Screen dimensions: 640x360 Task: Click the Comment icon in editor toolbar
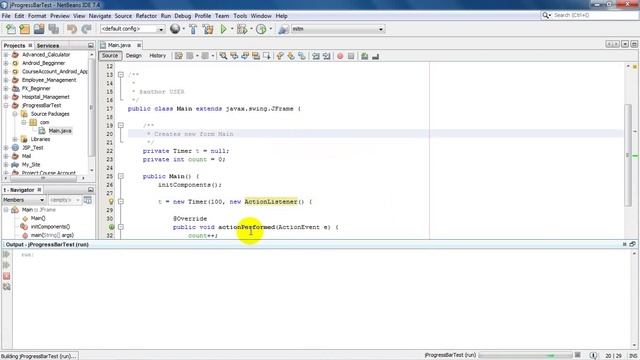tap(364, 56)
